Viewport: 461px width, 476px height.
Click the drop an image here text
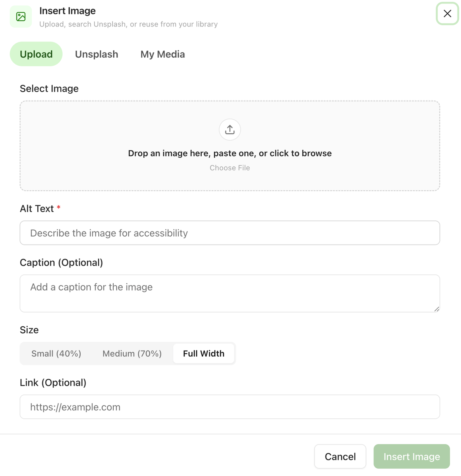230,153
